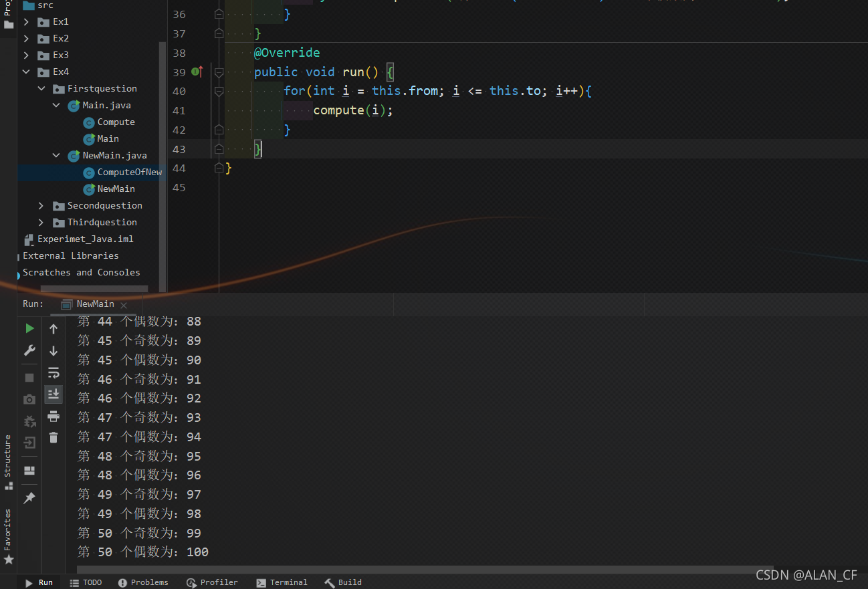Screen dimensions: 868x589
Task: Fold run() method at line 39
Action: [219, 72]
